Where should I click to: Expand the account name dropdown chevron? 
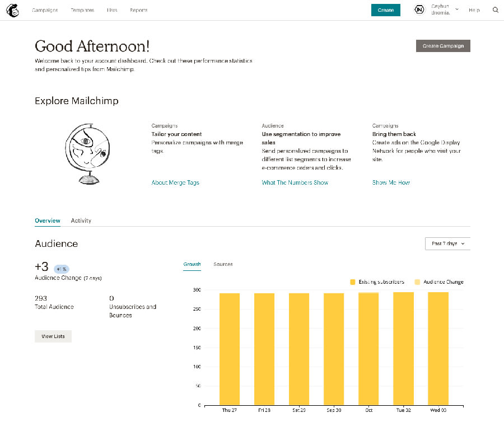click(457, 10)
